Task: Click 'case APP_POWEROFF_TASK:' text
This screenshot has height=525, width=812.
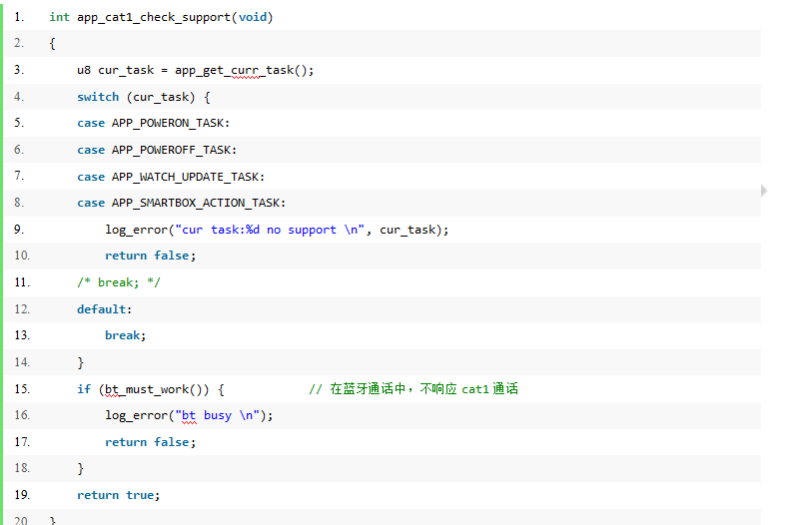Action: tap(157, 150)
